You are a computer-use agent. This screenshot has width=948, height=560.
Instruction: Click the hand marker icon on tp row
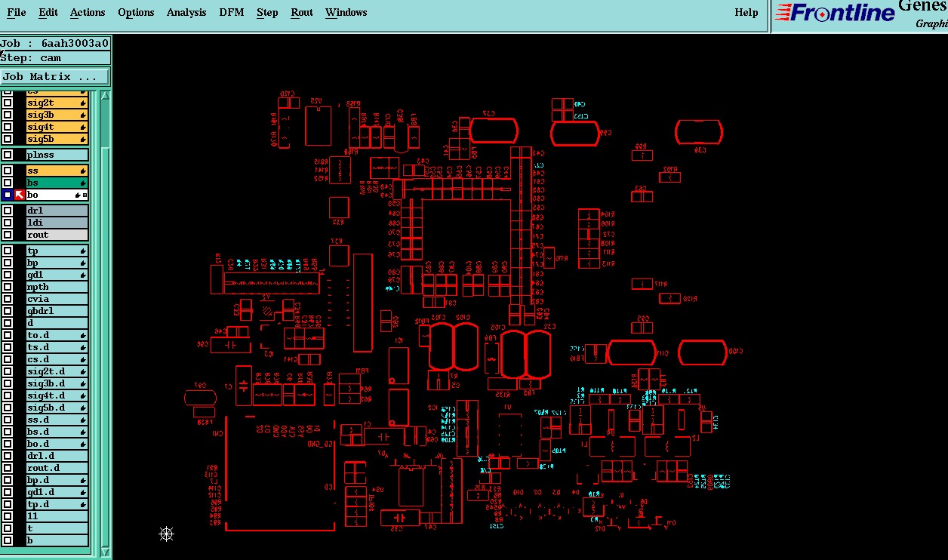point(83,251)
